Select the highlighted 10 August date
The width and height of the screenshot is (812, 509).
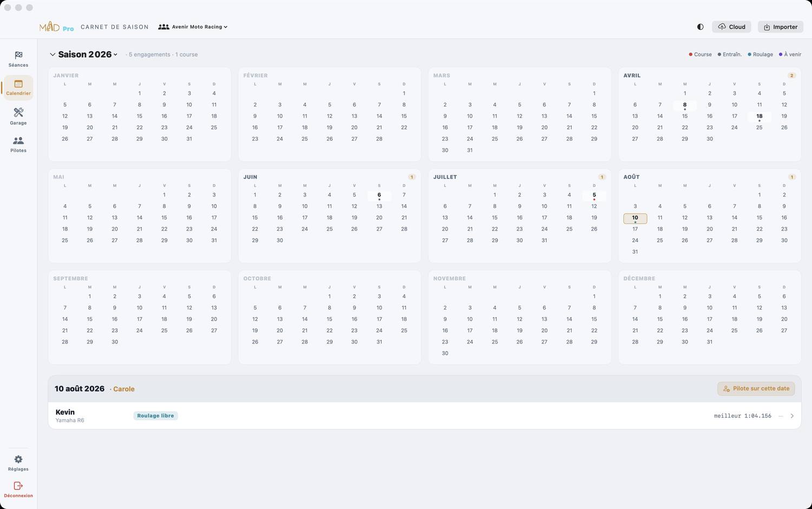tap(635, 219)
